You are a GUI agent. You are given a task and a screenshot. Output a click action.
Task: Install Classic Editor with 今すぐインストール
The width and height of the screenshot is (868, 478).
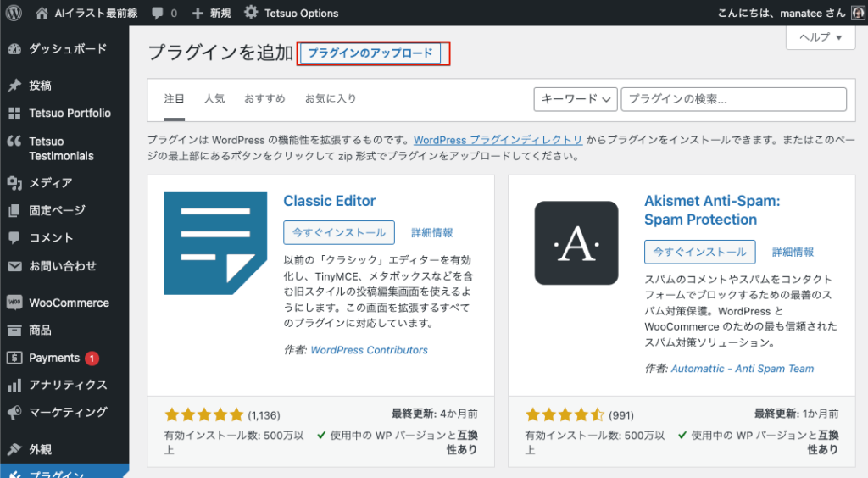tap(339, 232)
